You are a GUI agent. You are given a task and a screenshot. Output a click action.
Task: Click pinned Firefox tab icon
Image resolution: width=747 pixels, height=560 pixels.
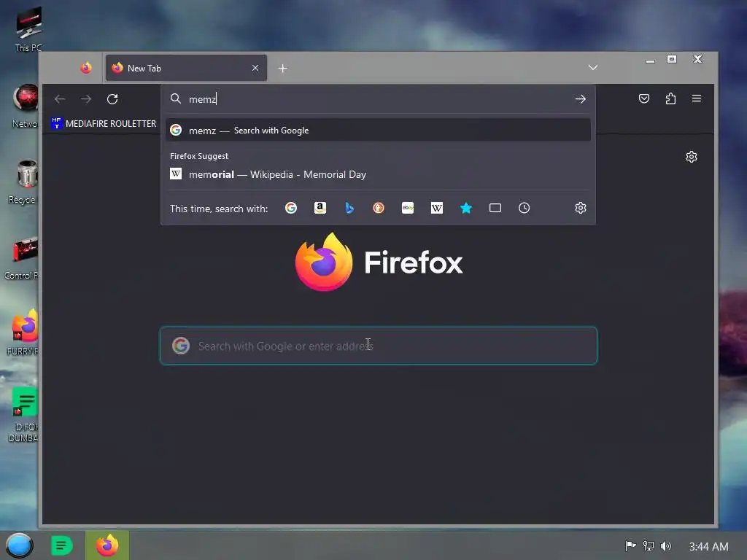click(x=86, y=68)
